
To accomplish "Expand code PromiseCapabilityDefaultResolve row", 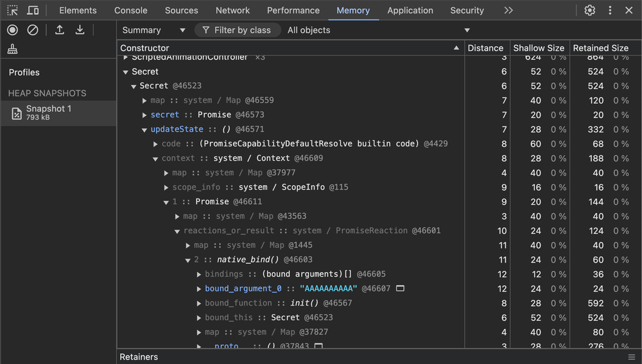I will pos(155,144).
